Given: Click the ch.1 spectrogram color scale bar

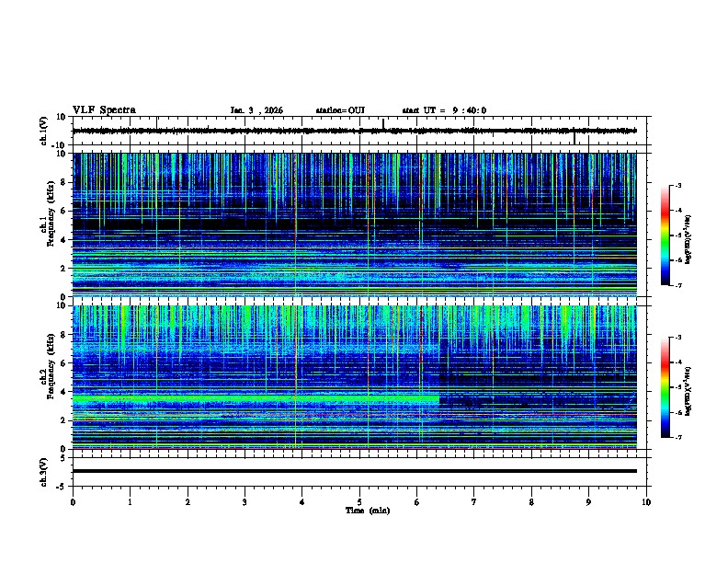Looking at the screenshot, I should tap(665, 236).
